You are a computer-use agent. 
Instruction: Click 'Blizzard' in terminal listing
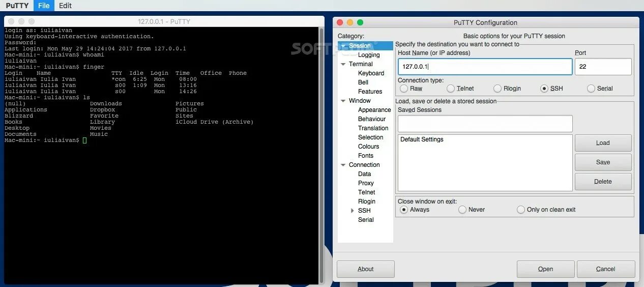19,116
